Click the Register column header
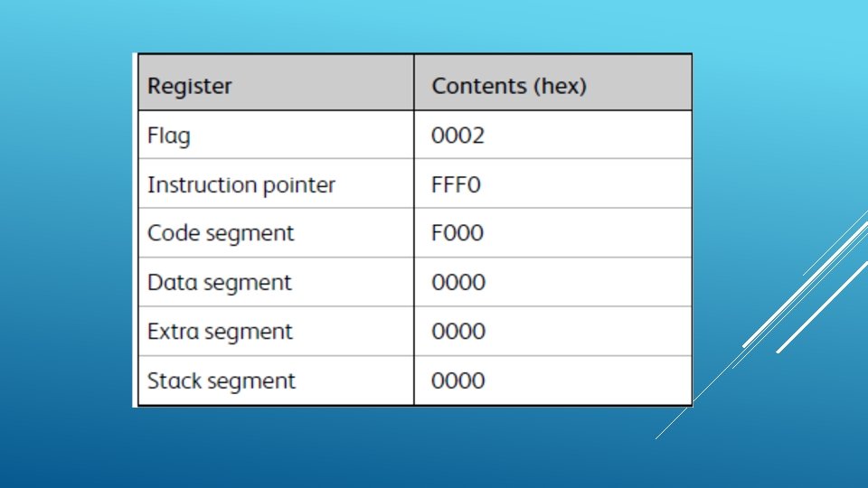The height and width of the screenshot is (488, 868). (276, 82)
